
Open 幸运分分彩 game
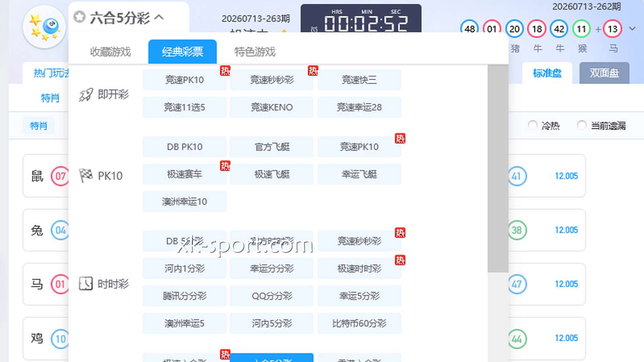tap(272, 268)
